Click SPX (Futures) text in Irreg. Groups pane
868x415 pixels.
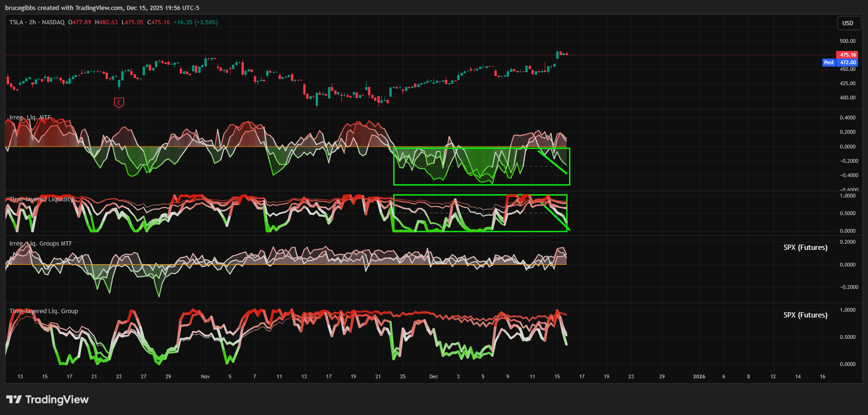(805, 247)
